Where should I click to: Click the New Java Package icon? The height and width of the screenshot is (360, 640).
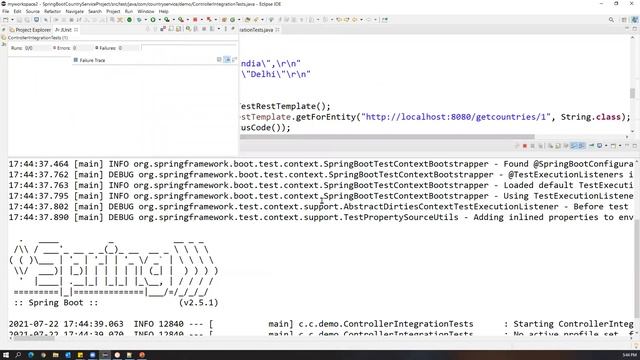[223, 20]
